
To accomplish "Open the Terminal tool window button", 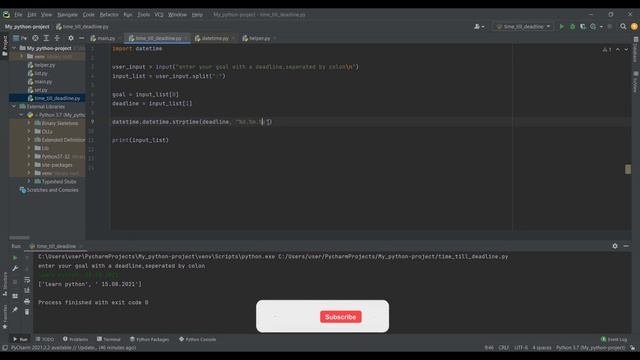I will click(109, 339).
